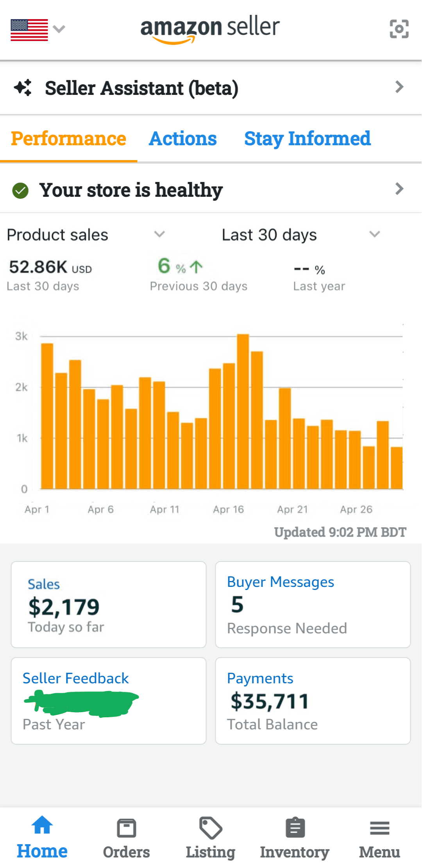Open the Inventory clipboard icon
Image resolution: width=422 pixels, height=868 pixels.
(x=295, y=828)
